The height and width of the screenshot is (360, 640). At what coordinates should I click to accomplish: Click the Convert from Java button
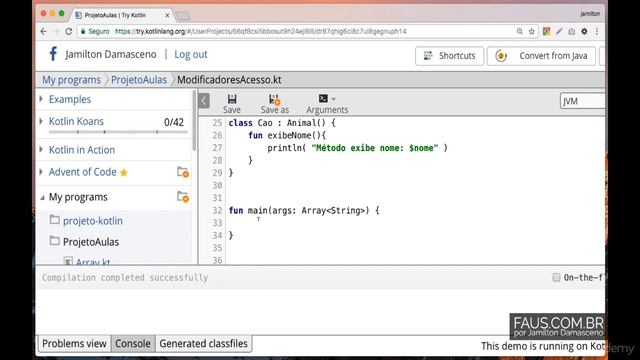point(541,56)
